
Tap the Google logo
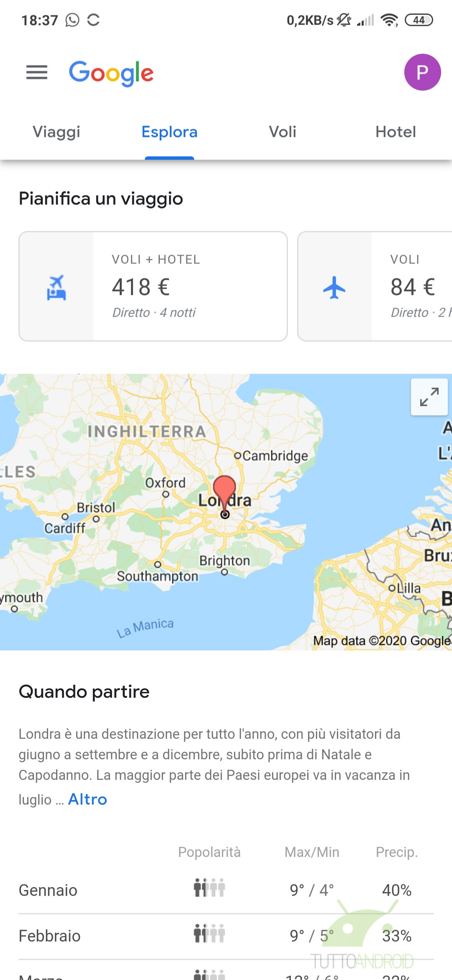[111, 73]
